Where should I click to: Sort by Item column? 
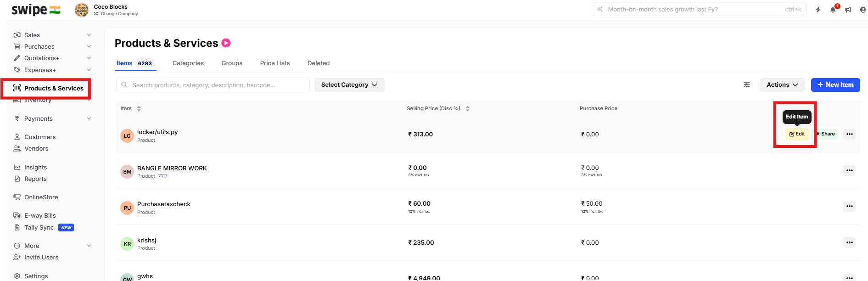tap(139, 109)
